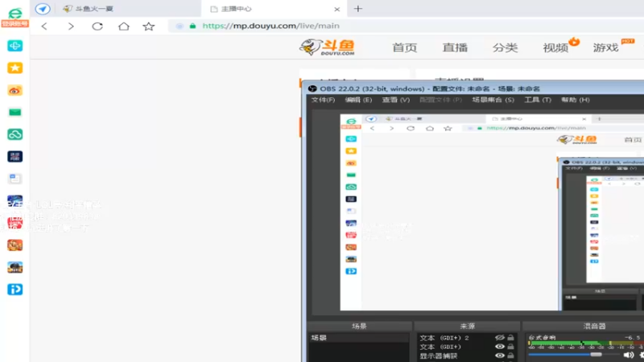Select the 主播中心 browser tab
644x362 pixels.
point(275,9)
